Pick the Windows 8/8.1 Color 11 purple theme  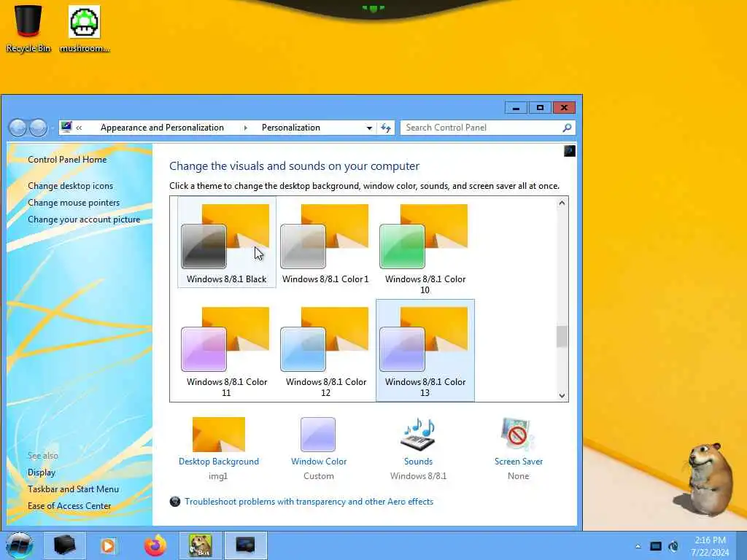(226, 351)
